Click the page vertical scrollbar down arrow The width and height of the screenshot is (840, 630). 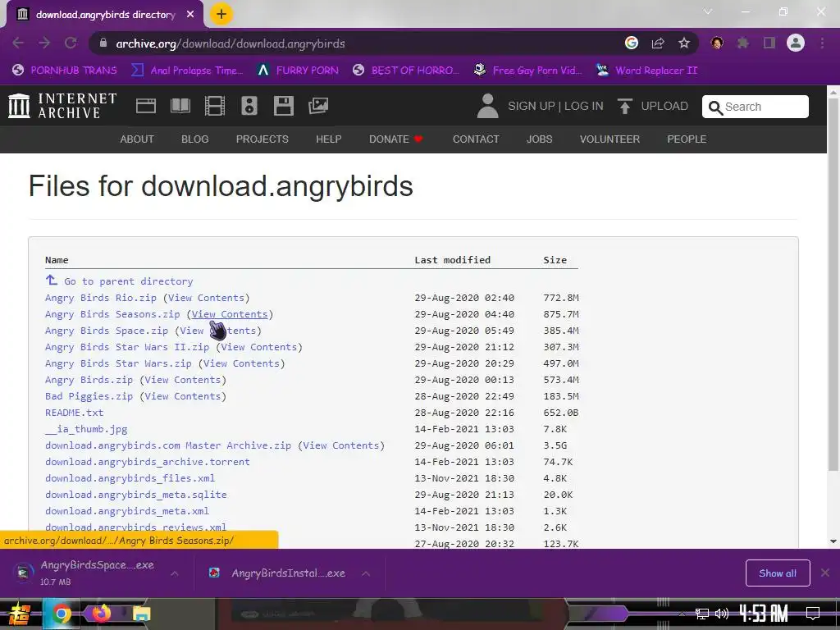833,541
